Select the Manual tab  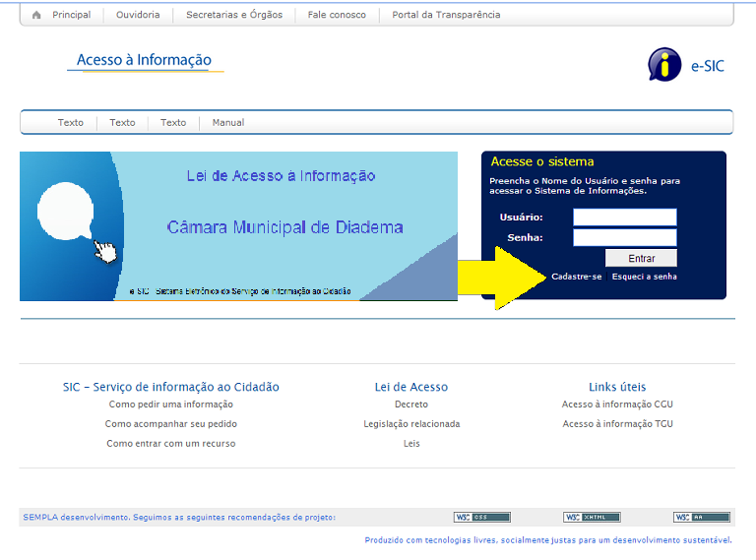tap(228, 123)
